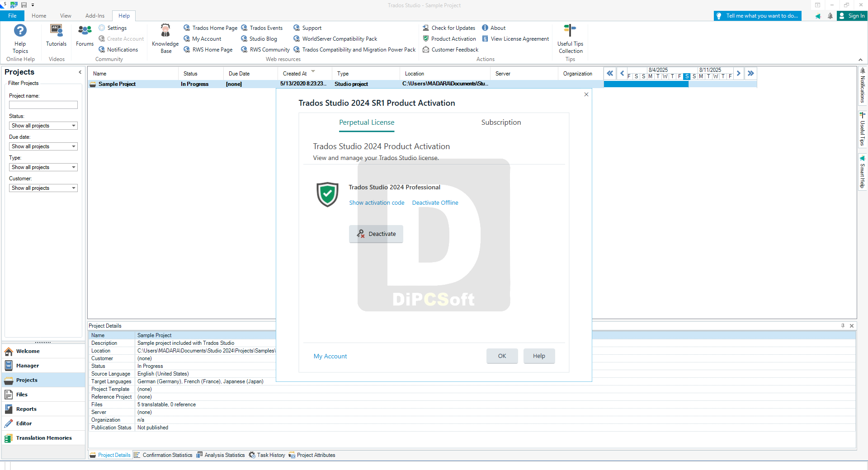868x470 pixels.
Task: Select the Perpetual License tab
Action: [367, 122]
